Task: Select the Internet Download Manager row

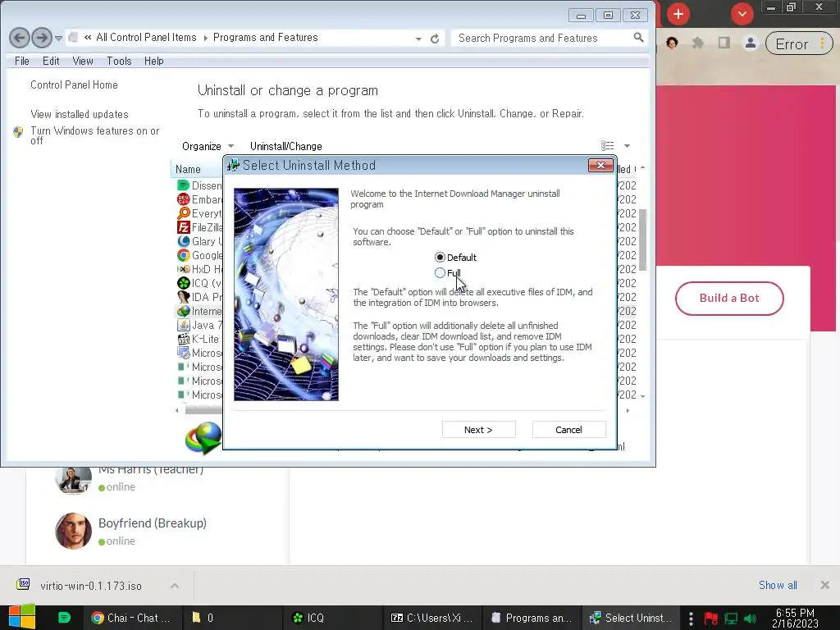Action: click(199, 311)
